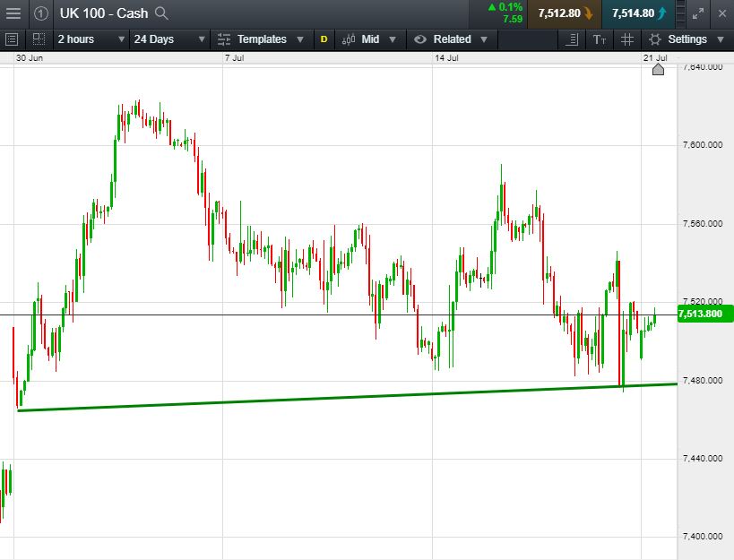Click the dashed selection box tool icon
This screenshot has height=560, width=734.
(39, 39)
